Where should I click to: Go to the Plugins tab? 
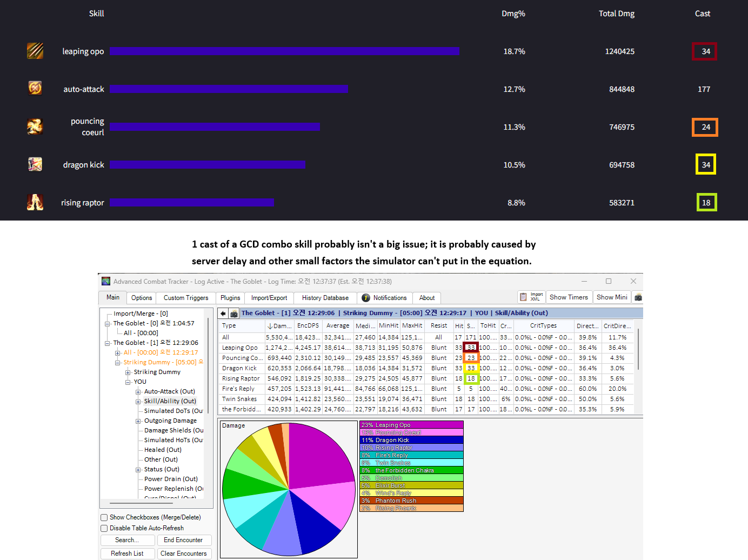click(x=230, y=298)
